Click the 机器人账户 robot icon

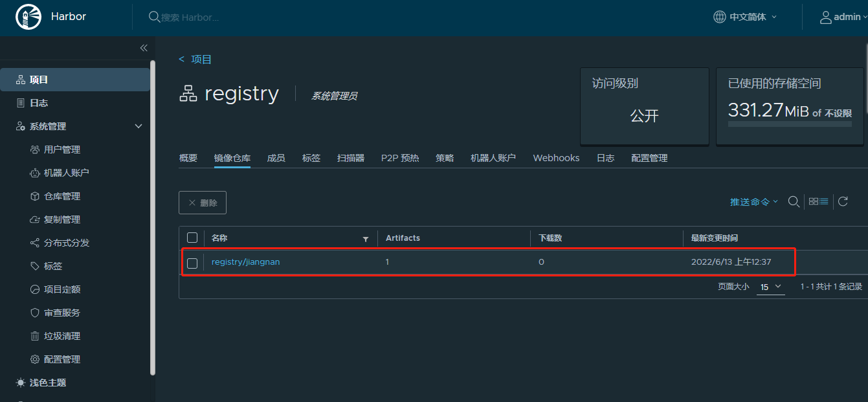point(35,173)
